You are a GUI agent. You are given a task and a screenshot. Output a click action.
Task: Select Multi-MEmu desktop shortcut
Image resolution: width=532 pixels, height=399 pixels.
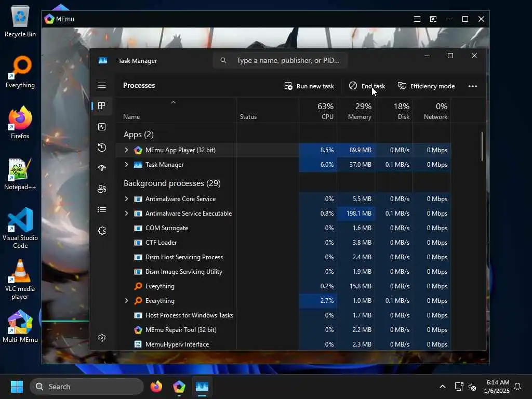click(x=20, y=326)
